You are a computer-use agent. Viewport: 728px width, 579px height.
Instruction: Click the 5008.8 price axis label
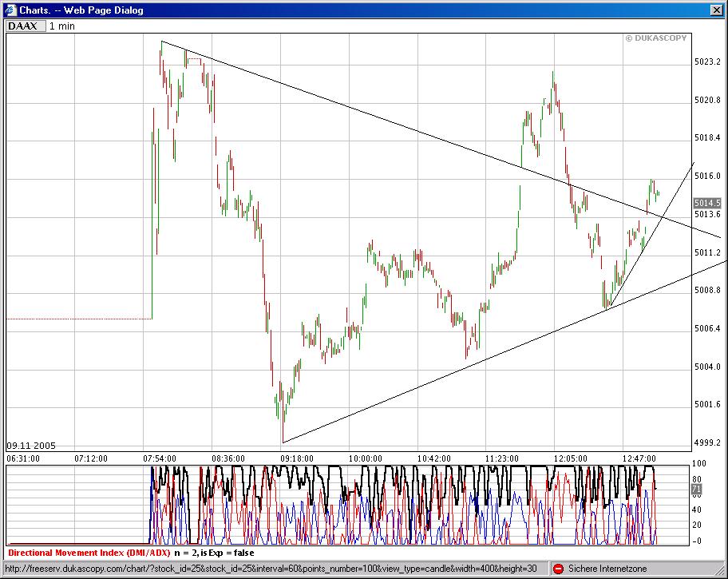coord(707,290)
